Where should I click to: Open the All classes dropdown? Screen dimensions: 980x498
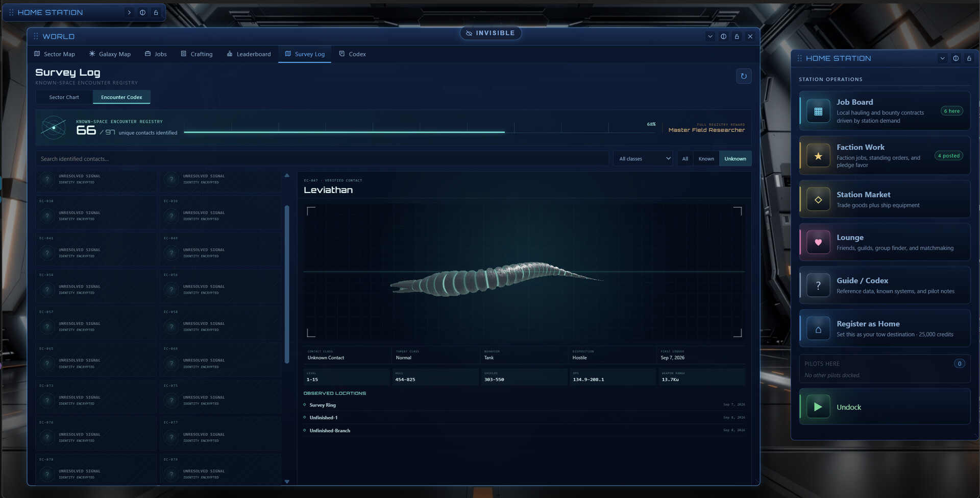[x=644, y=159]
